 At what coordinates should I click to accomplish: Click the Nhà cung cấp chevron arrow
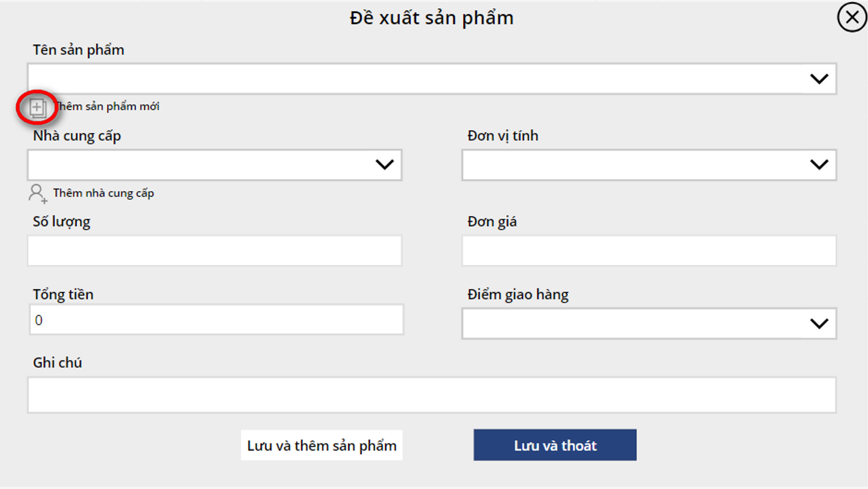[385, 165]
